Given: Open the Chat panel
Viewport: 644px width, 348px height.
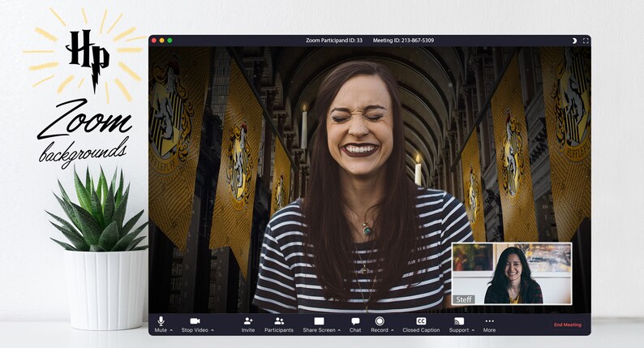Looking at the screenshot, I should tap(355, 324).
